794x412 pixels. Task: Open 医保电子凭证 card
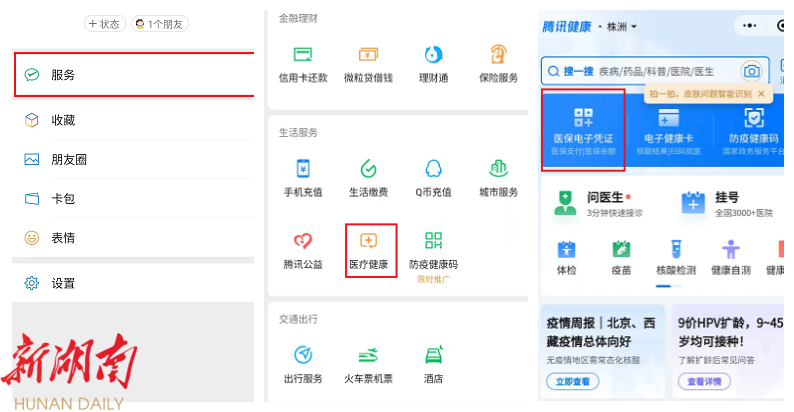[583, 126]
